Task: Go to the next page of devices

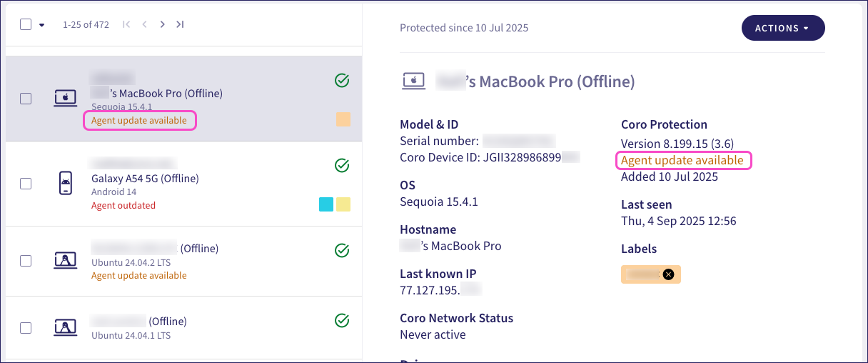Action: (x=163, y=24)
